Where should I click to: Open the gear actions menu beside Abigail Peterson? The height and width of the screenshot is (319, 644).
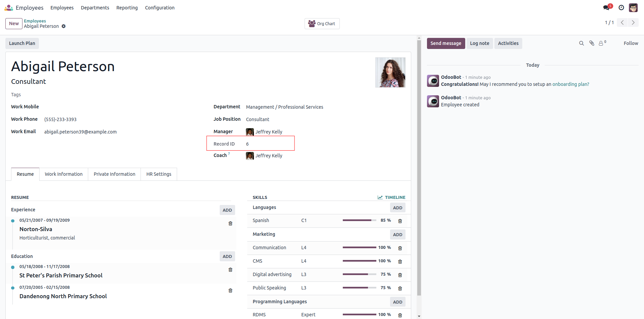64,26
